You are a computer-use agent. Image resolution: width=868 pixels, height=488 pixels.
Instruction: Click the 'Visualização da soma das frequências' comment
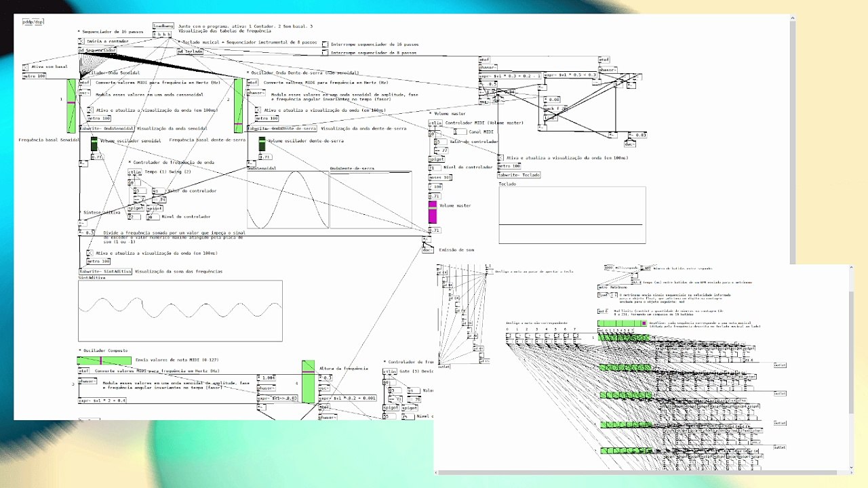[179, 271]
